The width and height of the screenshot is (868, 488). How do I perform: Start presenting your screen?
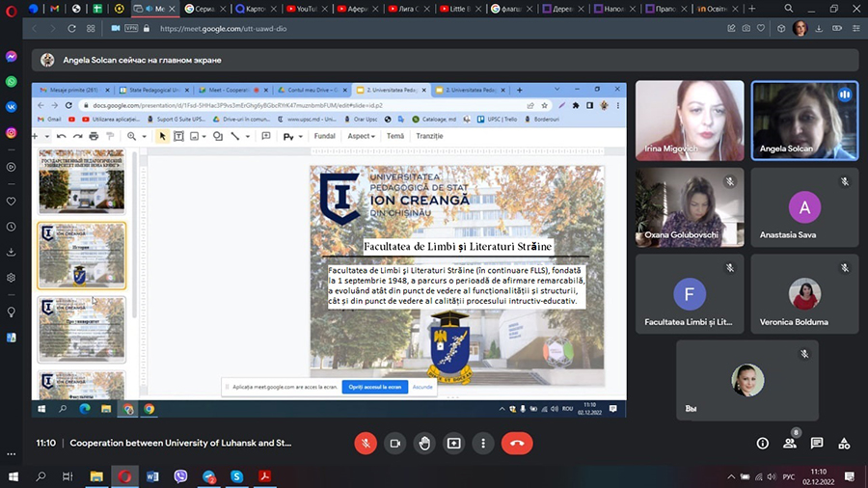point(454,444)
